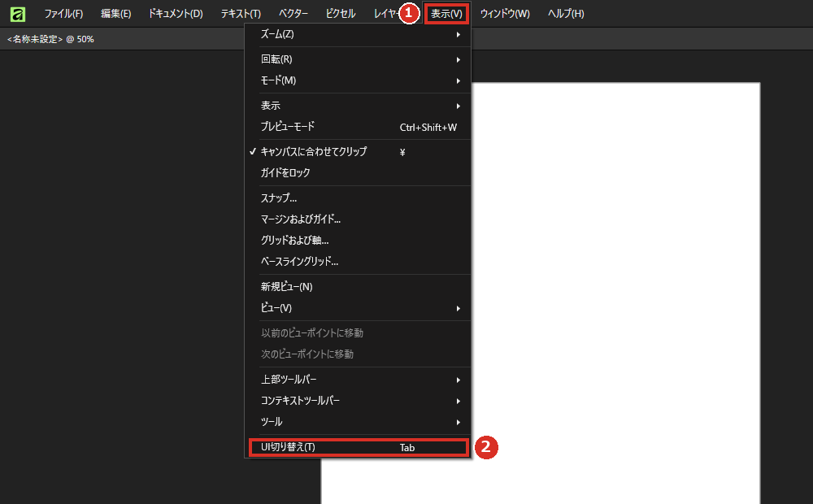Expand the コンテキストツールバー submenu
The width and height of the screenshot is (813, 504).
coord(358,401)
